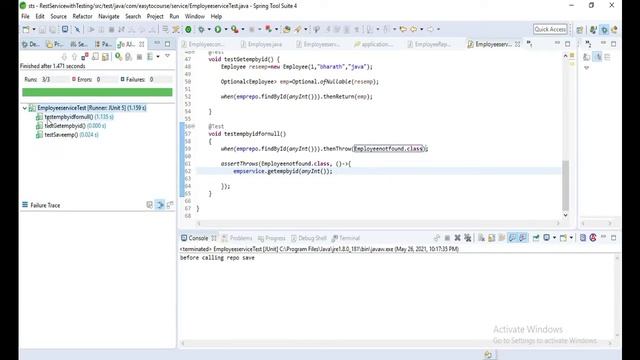This screenshot has width=640, height=360.
Task: Open the Employee.java editor tab
Action: point(261,44)
